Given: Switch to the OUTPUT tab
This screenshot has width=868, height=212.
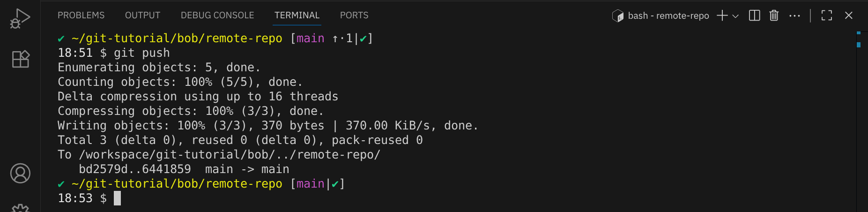Looking at the screenshot, I should pos(142,15).
